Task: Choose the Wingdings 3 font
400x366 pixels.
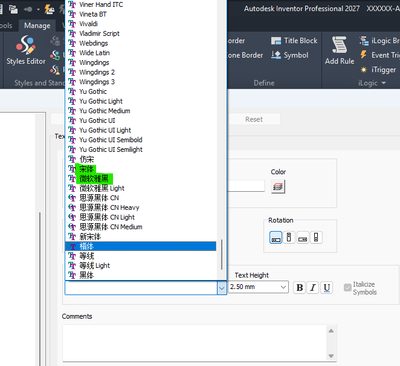Action: [x=140, y=82]
